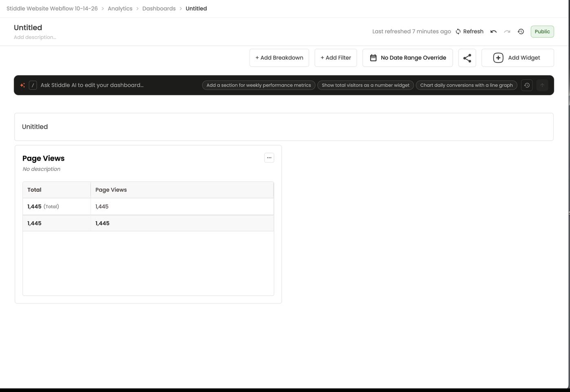Screen dimensions: 570x392
Task: Click the slash command icon
Action: (x=33, y=85)
